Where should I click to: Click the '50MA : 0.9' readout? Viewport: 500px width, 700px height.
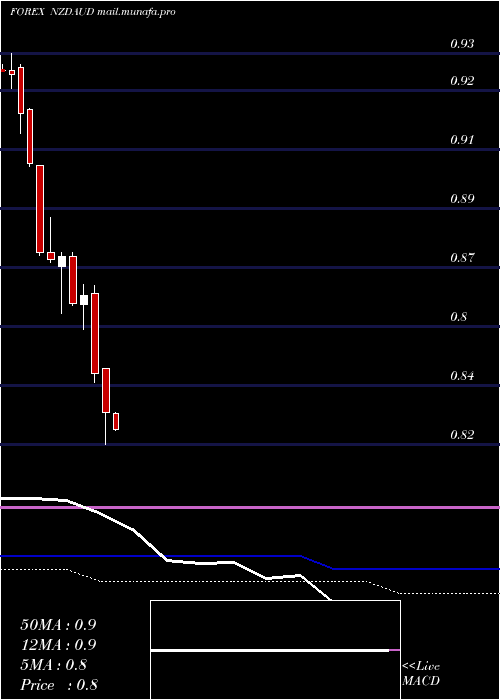coord(58,625)
